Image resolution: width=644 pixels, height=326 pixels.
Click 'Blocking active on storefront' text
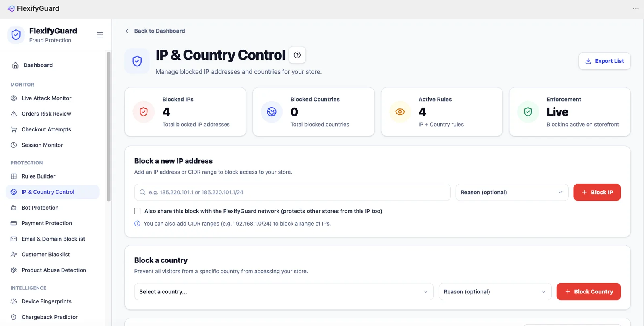pos(583,125)
